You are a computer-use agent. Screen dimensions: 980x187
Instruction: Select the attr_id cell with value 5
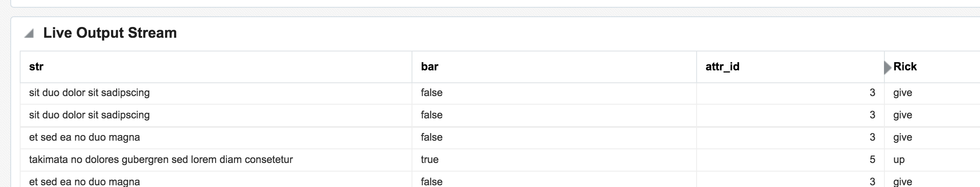pos(872,160)
